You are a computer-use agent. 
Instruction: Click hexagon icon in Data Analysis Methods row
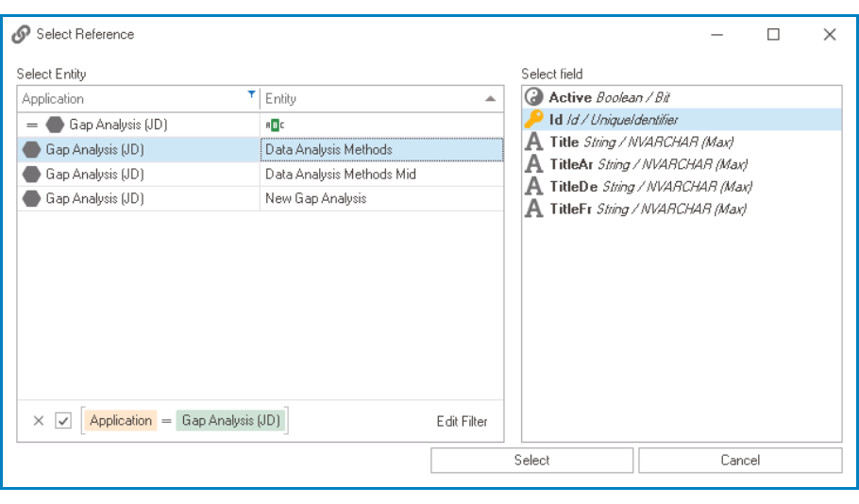click(x=32, y=149)
